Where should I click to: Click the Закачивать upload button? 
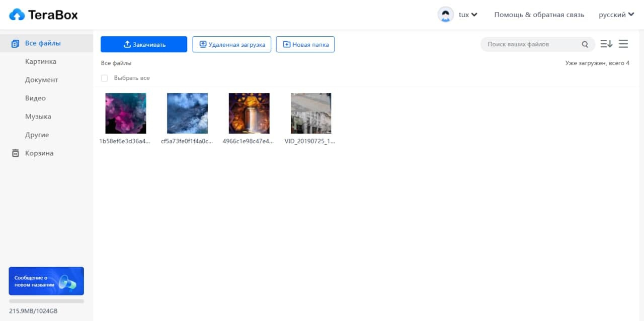pyautogui.click(x=144, y=44)
